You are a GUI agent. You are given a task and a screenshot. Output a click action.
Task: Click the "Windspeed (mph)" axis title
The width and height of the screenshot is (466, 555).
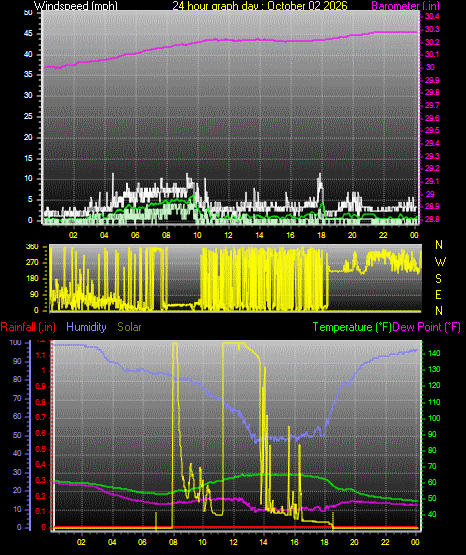tap(76, 6)
